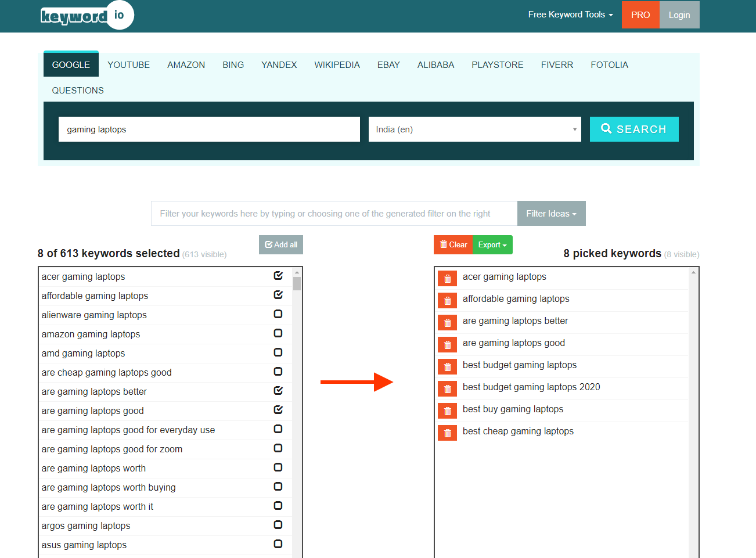This screenshot has width=756, height=558.
Task: Check the 'argos gaming laptops' checkbox
Action: 278,525
